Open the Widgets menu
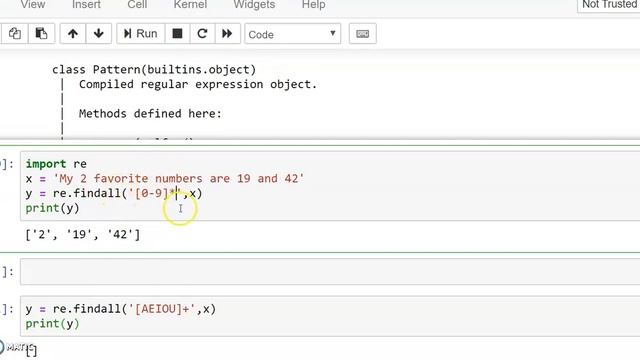Image resolution: width=640 pixels, height=360 pixels. [x=254, y=5]
